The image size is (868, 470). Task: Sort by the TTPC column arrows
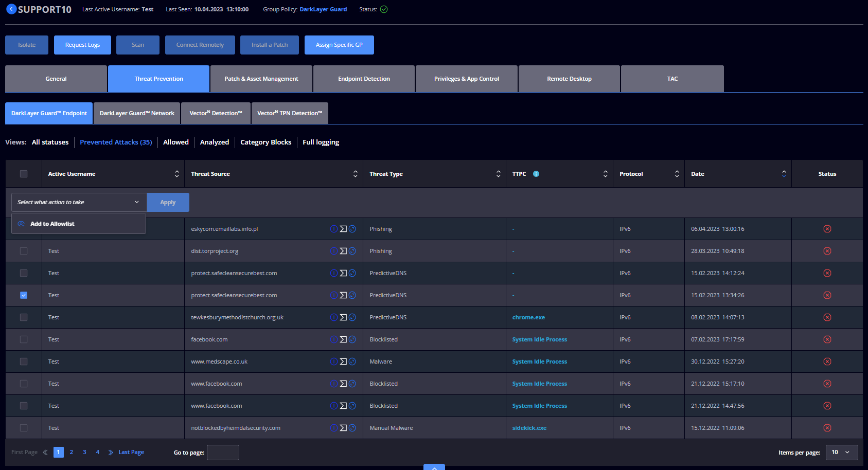[606, 174]
